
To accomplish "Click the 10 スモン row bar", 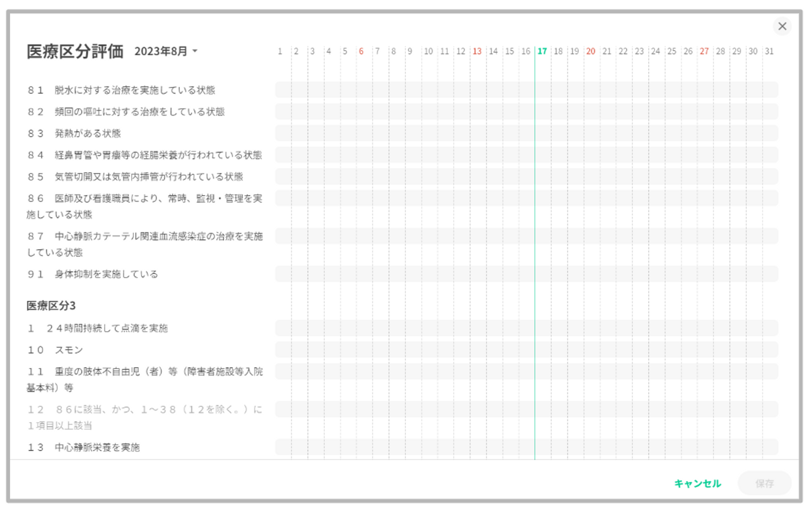I will click(526, 350).
